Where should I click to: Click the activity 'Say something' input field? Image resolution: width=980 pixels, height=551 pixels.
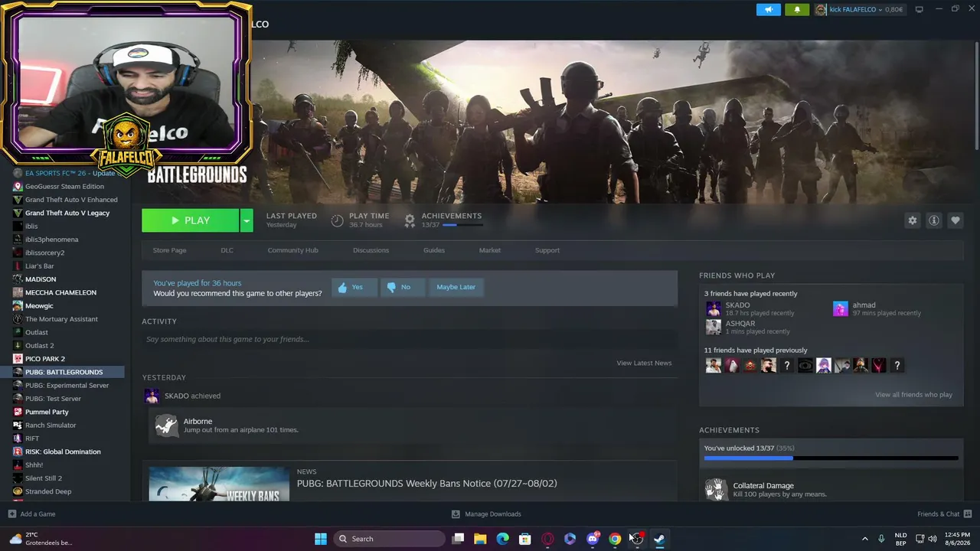click(410, 339)
